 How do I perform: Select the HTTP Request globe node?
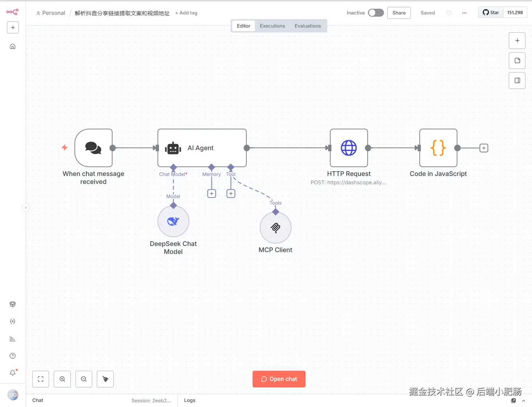(x=349, y=148)
